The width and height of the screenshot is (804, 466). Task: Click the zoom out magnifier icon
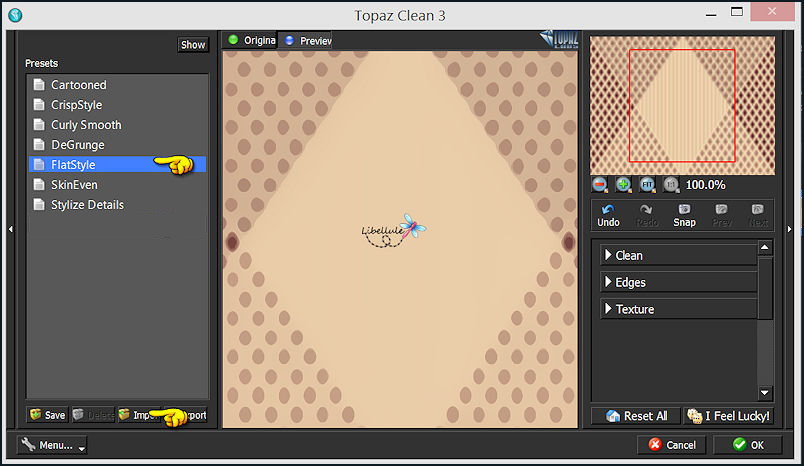pyautogui.click(x=599, y=185)
